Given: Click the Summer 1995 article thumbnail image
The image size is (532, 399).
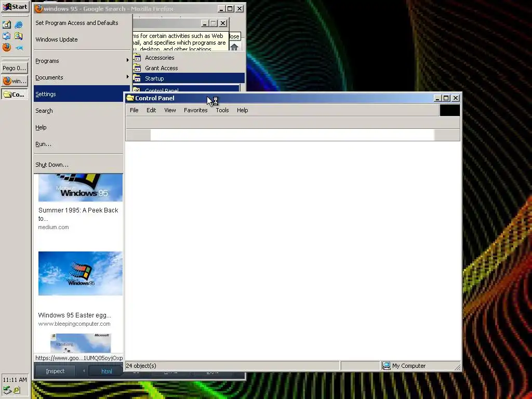Looking at the screenshot, I should coord(81,188).
